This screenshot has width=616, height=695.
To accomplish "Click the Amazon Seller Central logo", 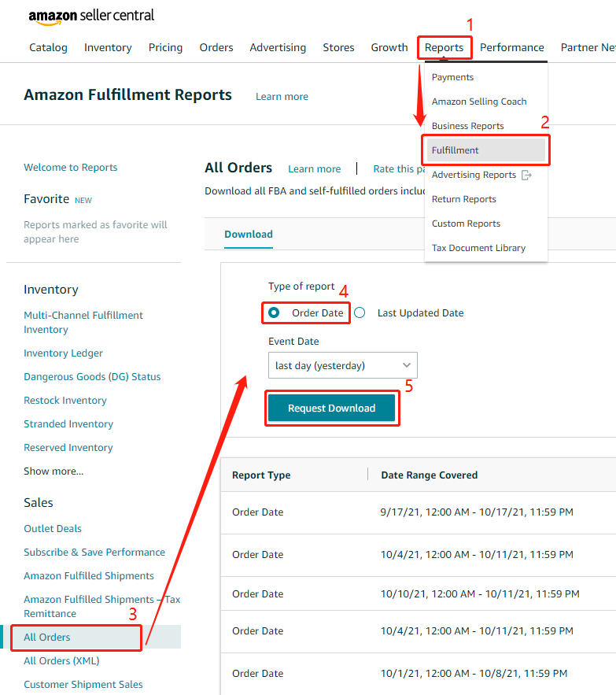I will 91,16.
